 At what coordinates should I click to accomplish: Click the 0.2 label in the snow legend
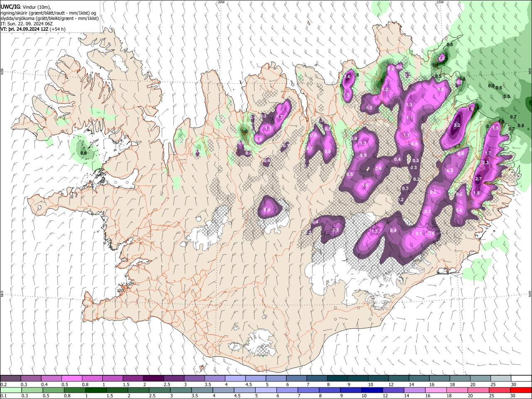[3, 384]
